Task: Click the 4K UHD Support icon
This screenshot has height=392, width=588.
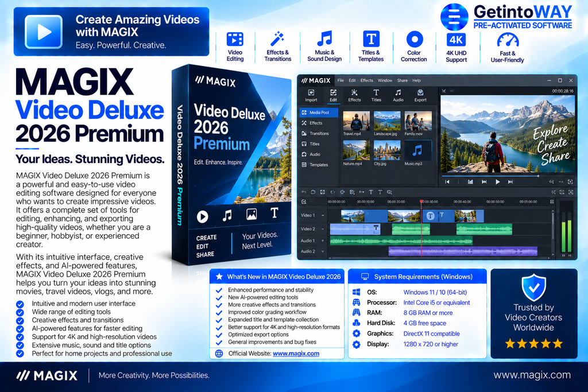Action: tap(456, 40)
